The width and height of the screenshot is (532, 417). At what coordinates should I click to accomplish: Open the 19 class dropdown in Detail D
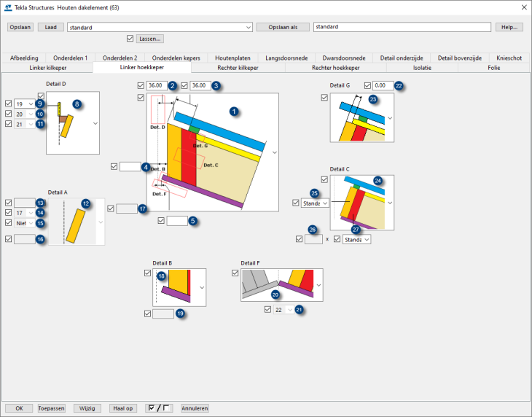click(25, 104)
